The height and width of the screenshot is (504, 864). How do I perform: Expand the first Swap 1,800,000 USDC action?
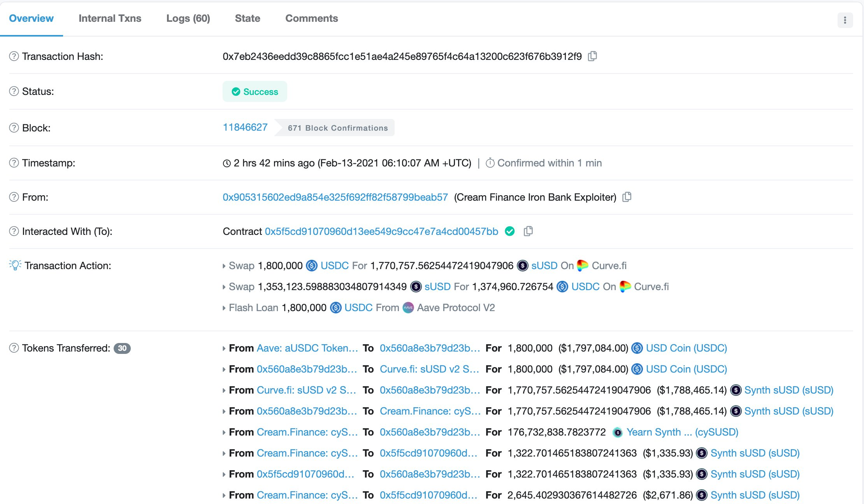tap(224, 266)
